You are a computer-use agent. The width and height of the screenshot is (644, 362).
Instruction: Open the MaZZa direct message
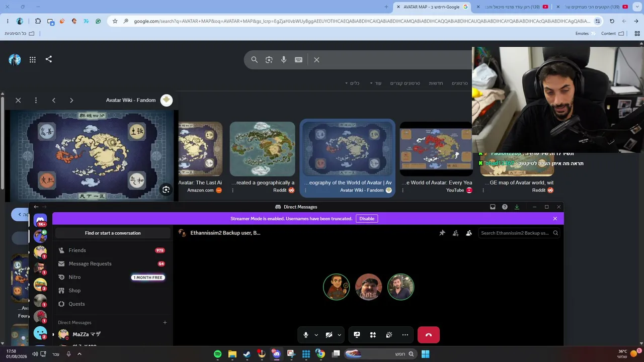112,334
